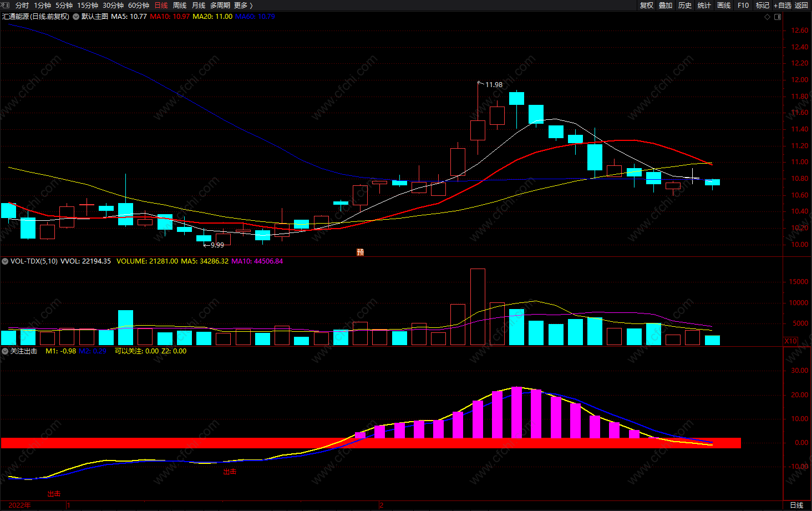This screenshot has width=812, height=511.
Task: Open the 统计 statistics button
Action: pyautogui.click(x=704, y=5)
